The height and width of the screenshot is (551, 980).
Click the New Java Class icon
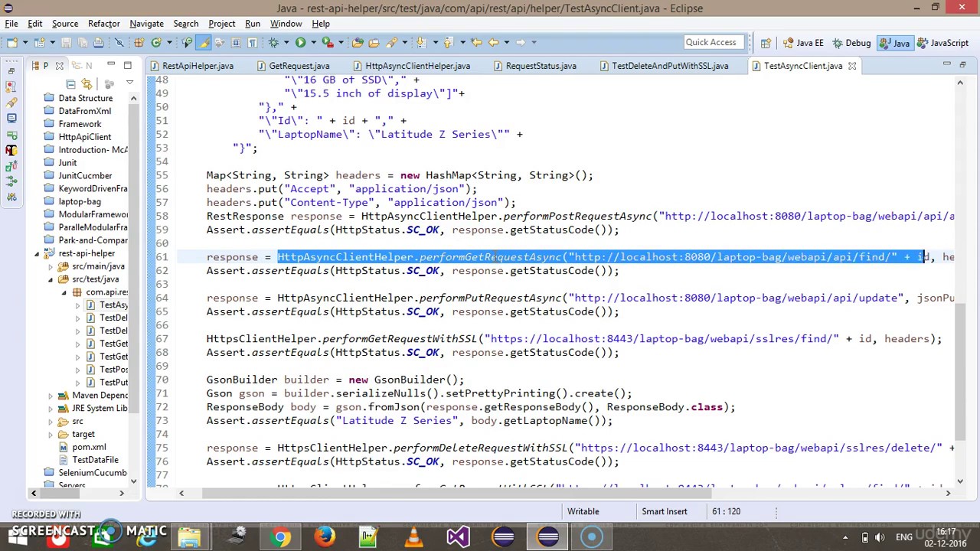[x=156, y=42]
